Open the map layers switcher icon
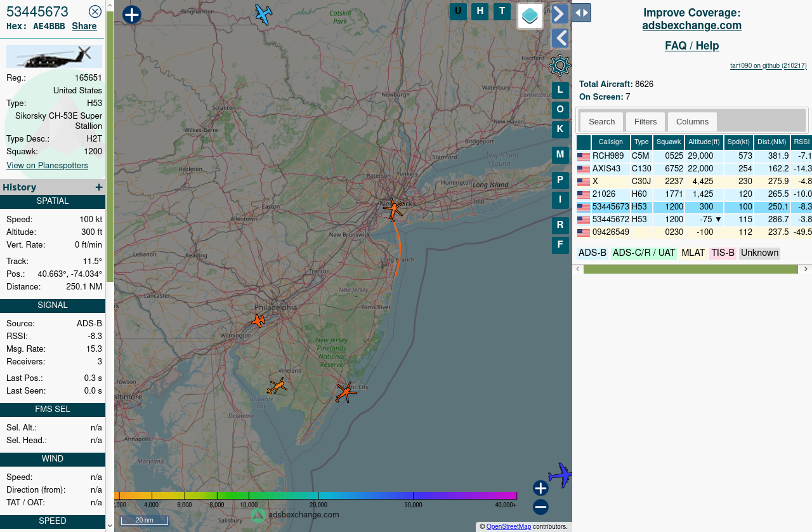 point(530,16)
